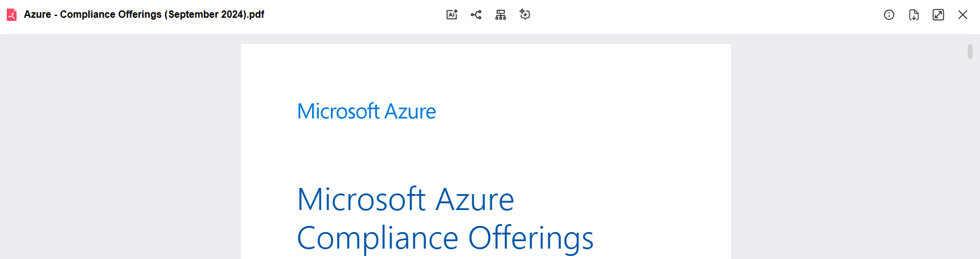
Task: Click the Compliance Offerings heading line
Action: pyautogui.click(x=446, y=239)
